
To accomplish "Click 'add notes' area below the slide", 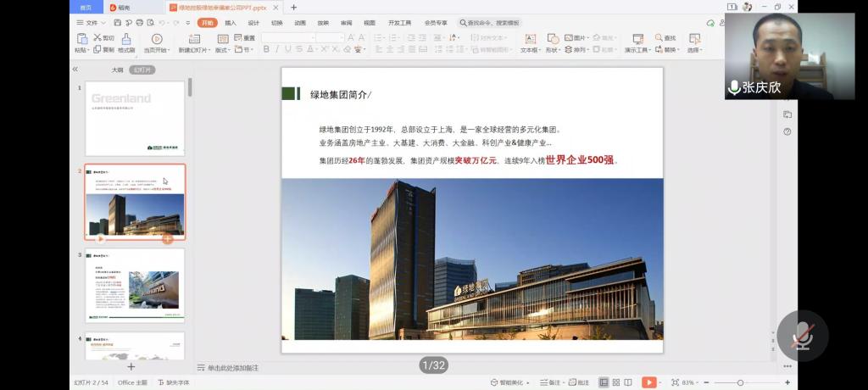I will coord(233,368).
